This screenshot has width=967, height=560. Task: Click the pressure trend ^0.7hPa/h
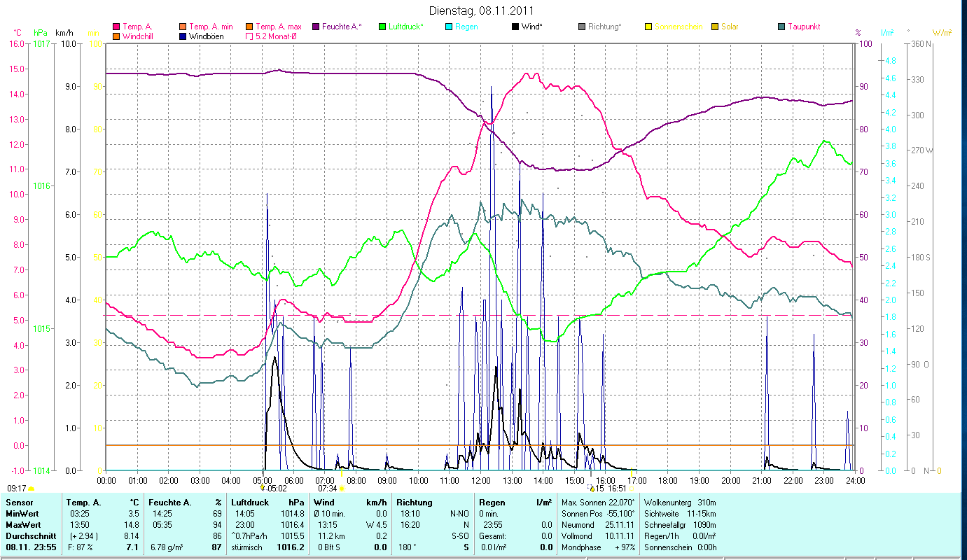click(x=251, y=536)
